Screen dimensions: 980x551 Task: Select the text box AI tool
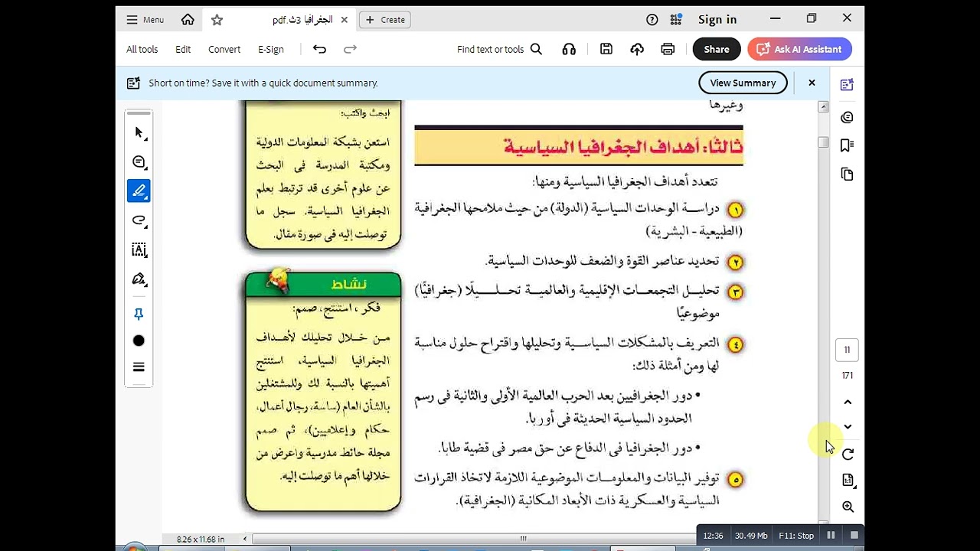click(139, 249)
